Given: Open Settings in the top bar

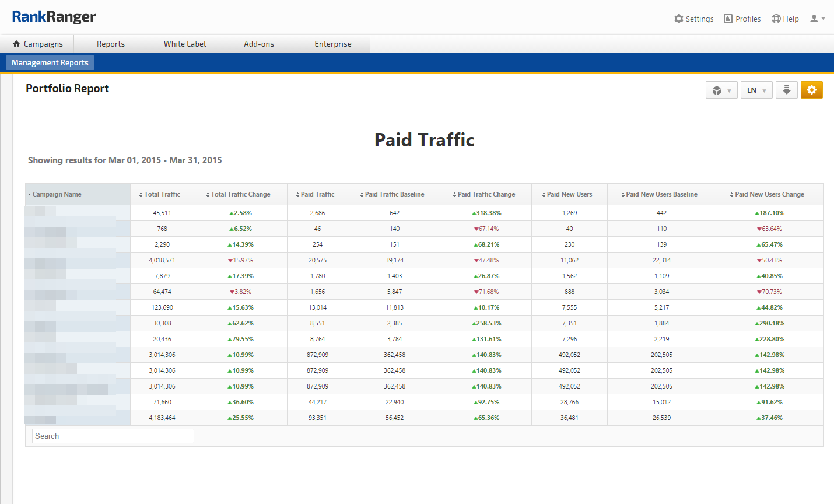Looking at the screenshot, I should pos(693,19).
